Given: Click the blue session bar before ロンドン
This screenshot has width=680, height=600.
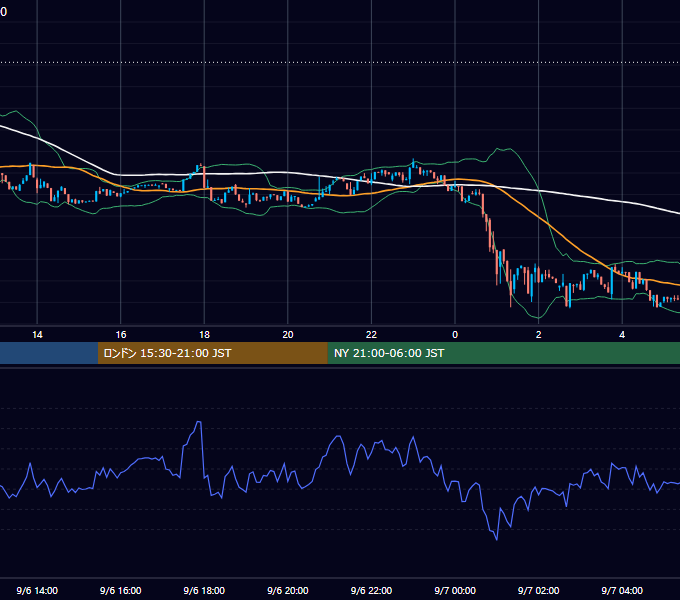Looking at the screenshot, I should (x=49, y=353).
